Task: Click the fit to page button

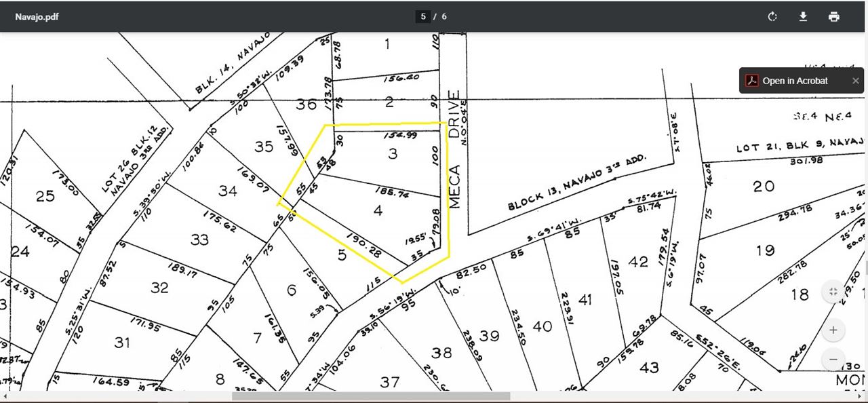Action: [833, 292]
